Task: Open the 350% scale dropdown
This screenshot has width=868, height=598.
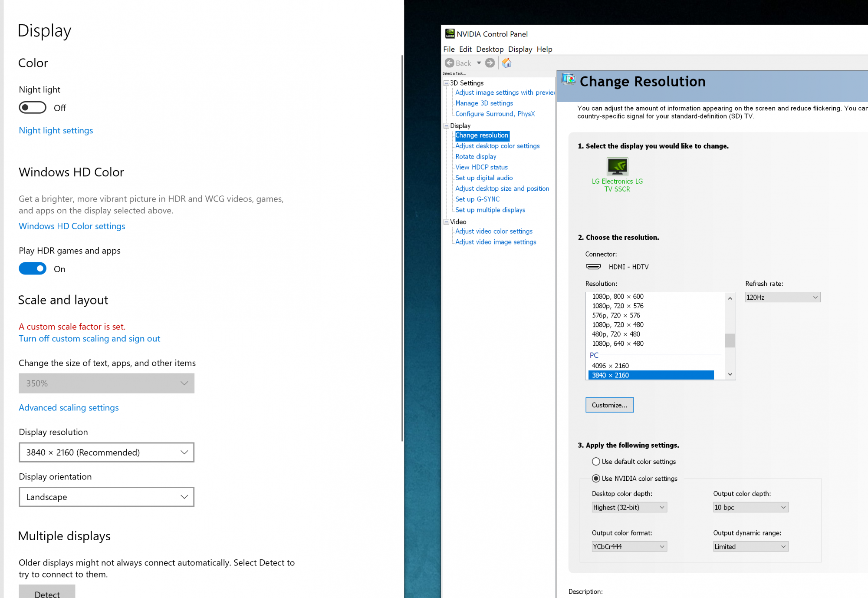Action: (106, 383)
